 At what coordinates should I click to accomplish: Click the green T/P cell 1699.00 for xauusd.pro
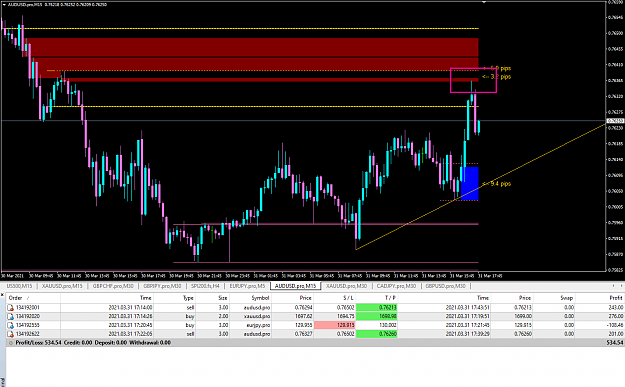coord(377,316)
